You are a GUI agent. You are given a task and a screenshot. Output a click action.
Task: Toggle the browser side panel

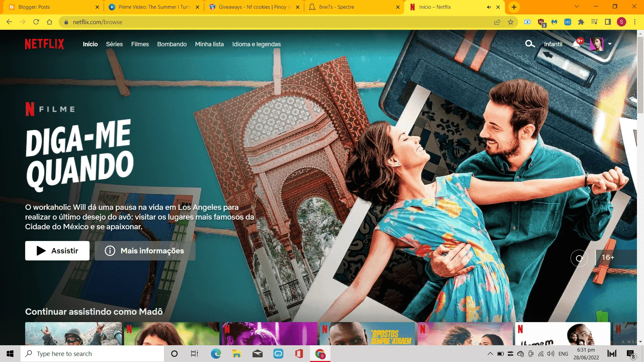pos(608,22)
